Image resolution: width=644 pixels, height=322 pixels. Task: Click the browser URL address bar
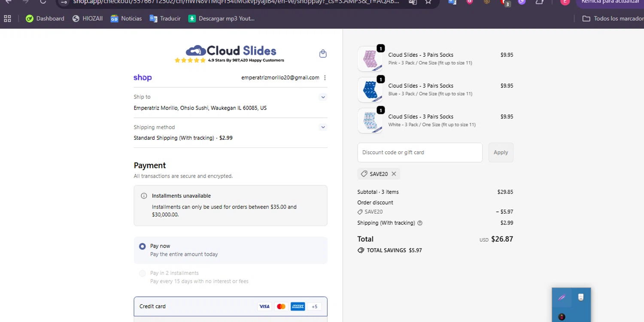236,2
